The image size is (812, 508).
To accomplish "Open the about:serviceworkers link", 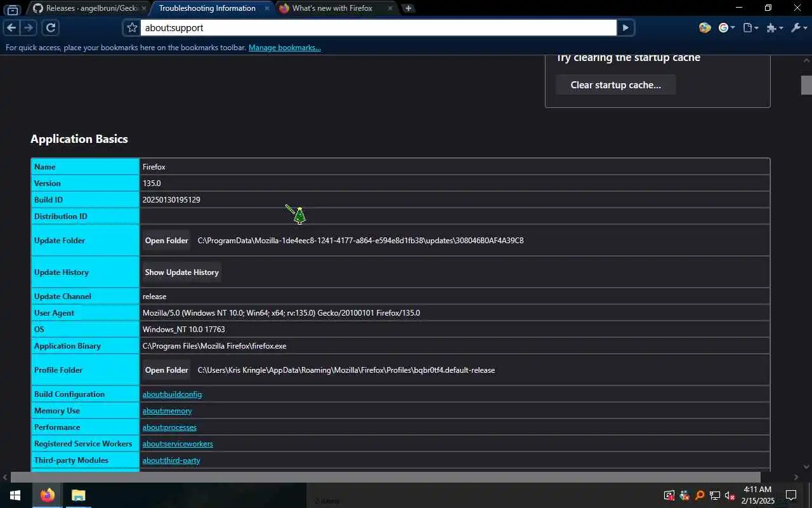I will click(x=178, y=444).
